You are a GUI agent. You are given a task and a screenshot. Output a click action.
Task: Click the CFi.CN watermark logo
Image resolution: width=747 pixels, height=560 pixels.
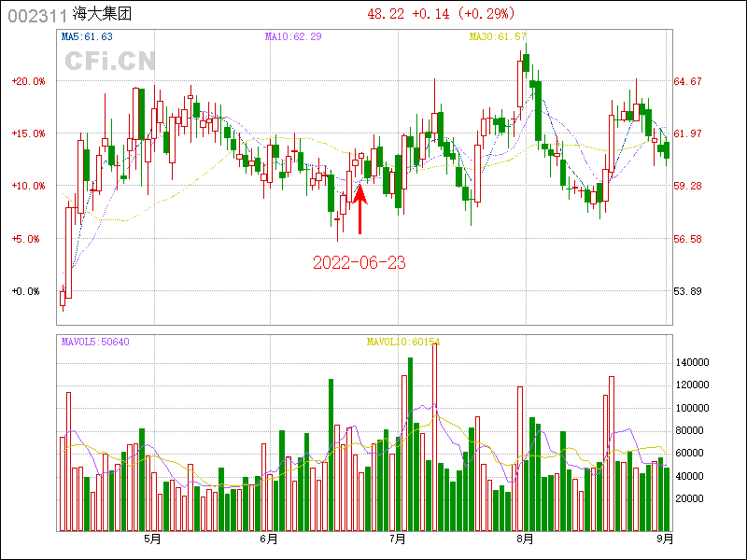click(x=109, y=62)
